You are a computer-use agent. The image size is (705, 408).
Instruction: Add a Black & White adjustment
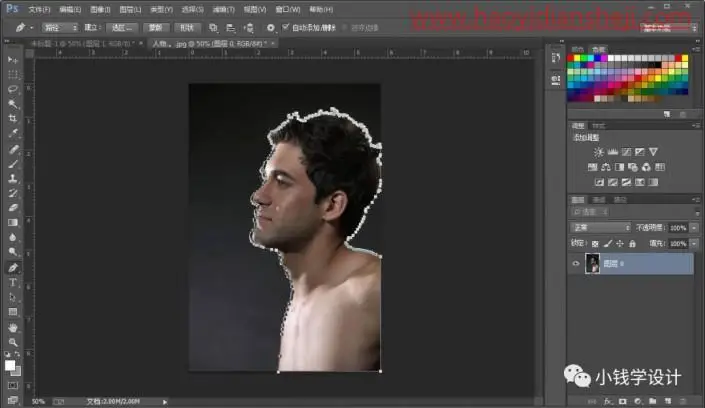point(620,167)
